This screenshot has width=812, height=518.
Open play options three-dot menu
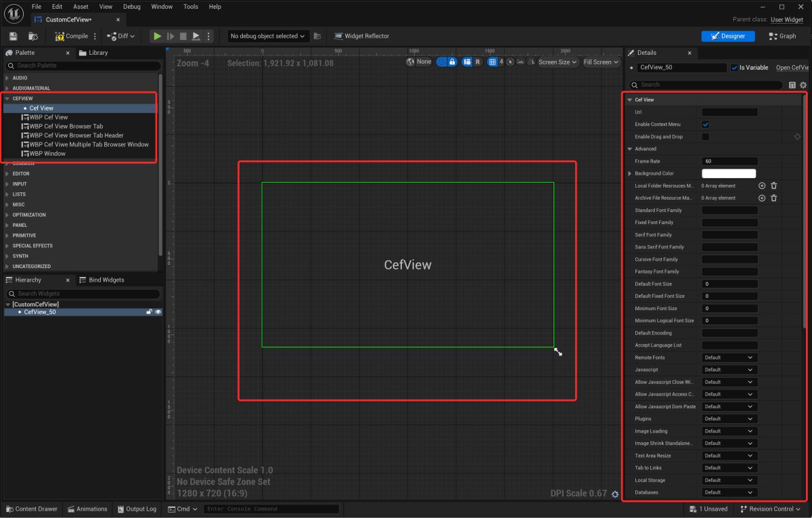pyautogui.click(x=208, y=36)
